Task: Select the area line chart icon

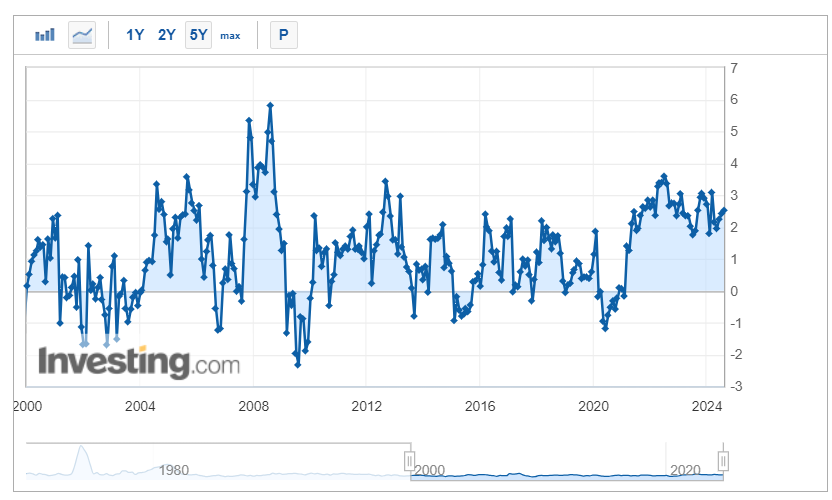Action: click(x=82, y=35)
